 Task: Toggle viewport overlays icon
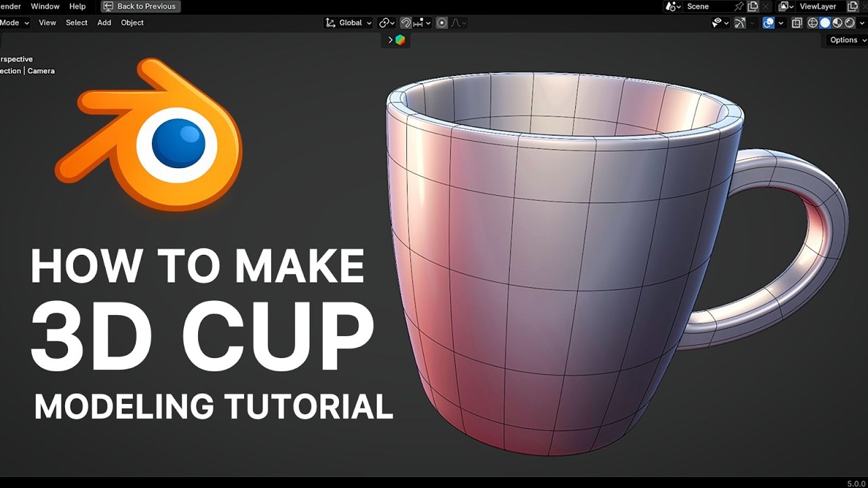pyautogui.click(x=769, y=22)
